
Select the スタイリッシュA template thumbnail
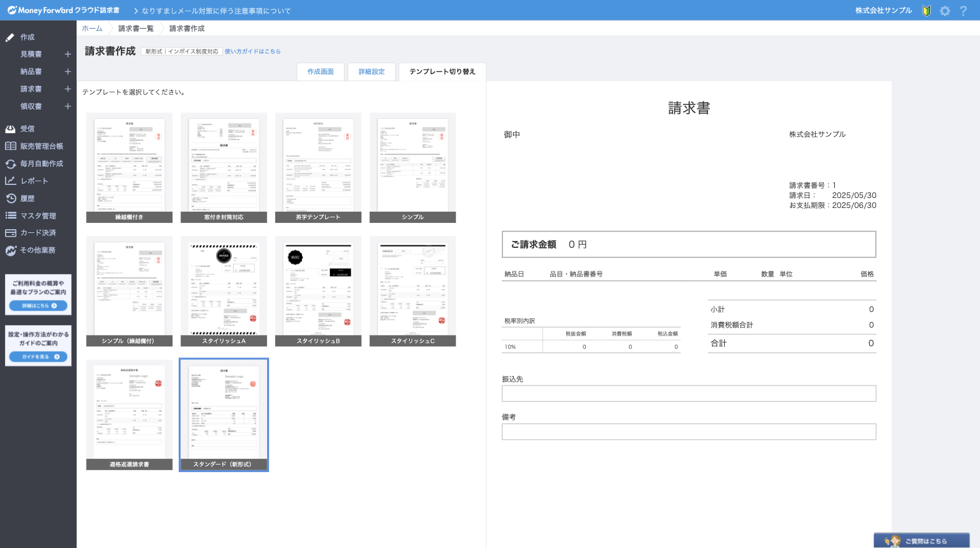(224, 291)
